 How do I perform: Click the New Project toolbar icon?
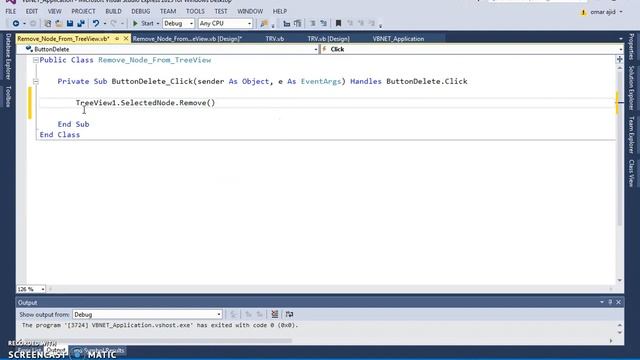tap(48, 24)
